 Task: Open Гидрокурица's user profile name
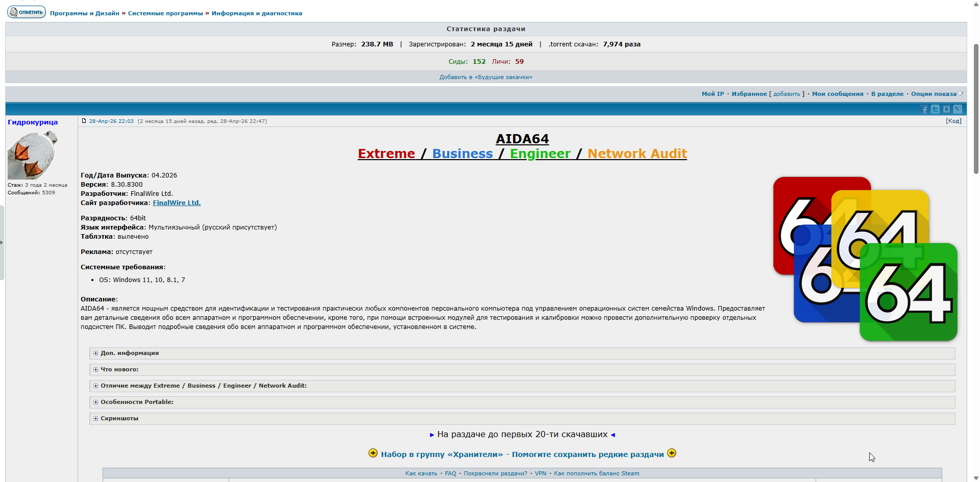coord(33,122)
